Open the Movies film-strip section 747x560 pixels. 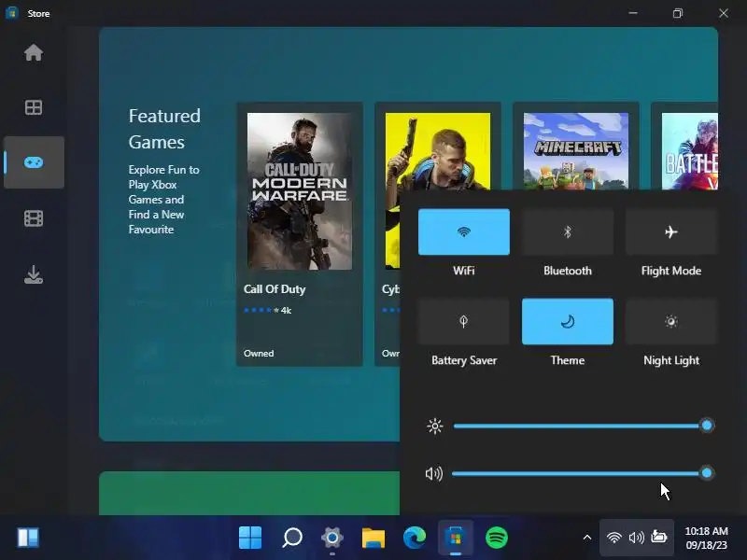[x=34, y=218]
